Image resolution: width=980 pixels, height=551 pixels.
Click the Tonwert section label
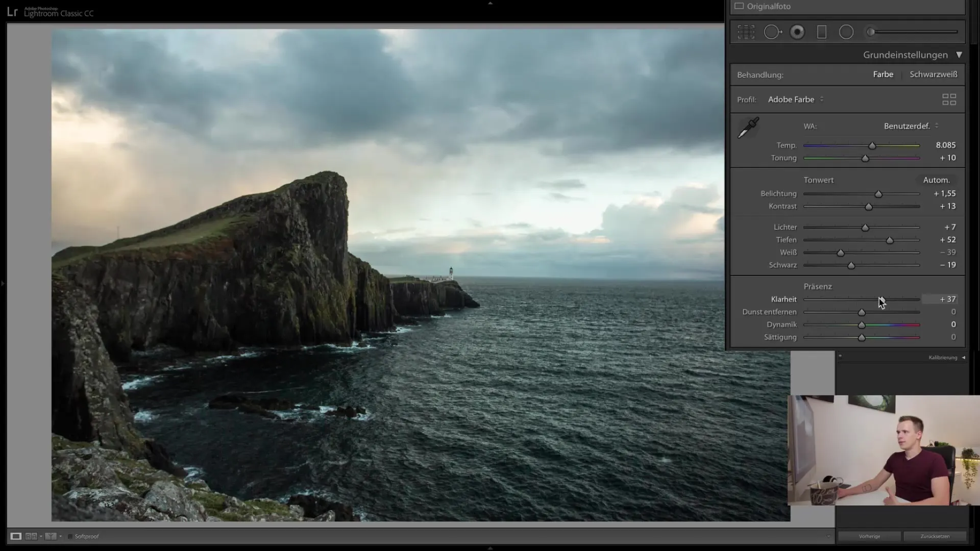(819, 180)
